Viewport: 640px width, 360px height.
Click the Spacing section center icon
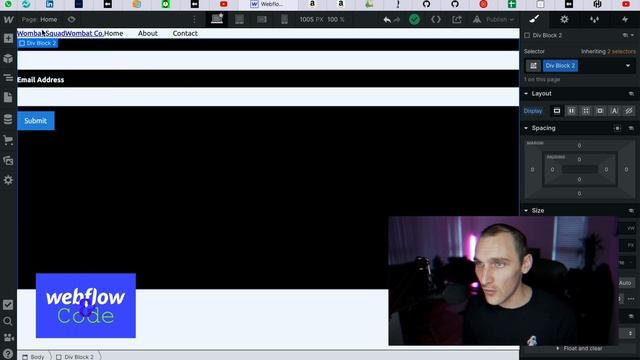tap(617, 128)
